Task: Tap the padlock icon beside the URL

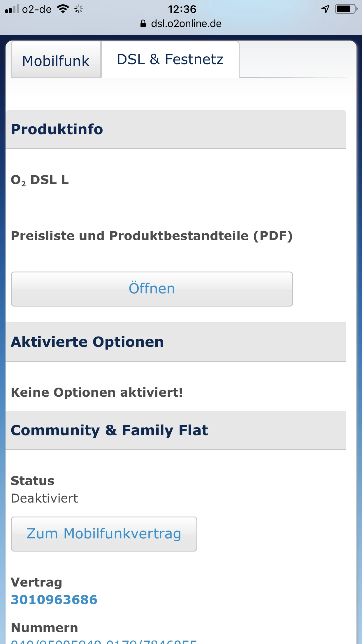Action: click(x=143, y=24)
